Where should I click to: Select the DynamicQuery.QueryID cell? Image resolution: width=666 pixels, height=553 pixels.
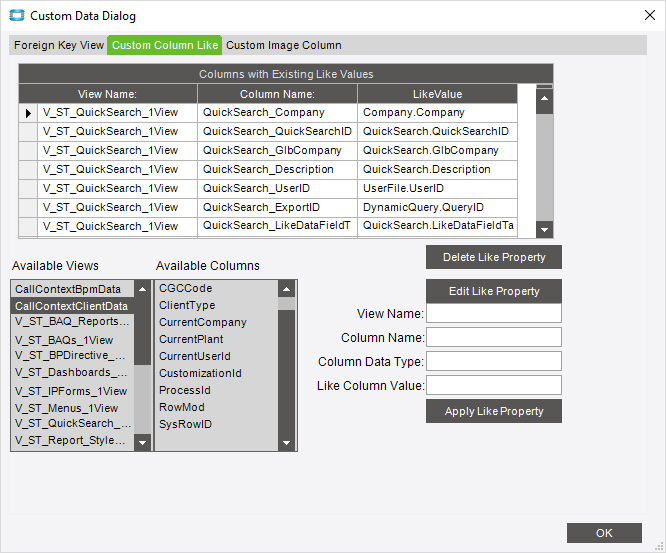(437, 208)
